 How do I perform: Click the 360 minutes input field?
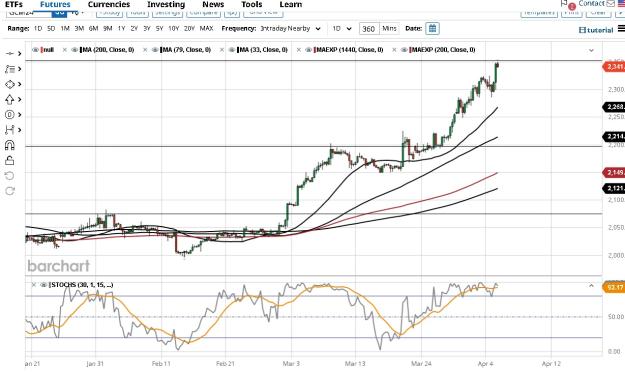coord(369,29)
